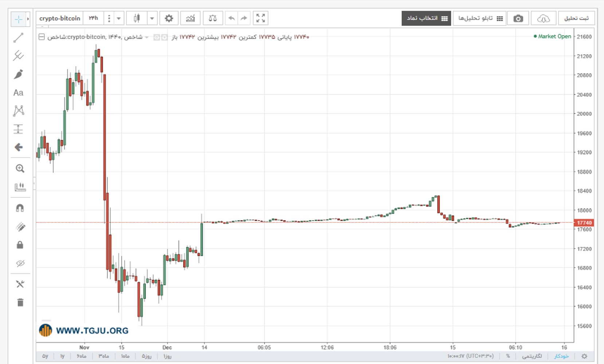Toggle percent % scale
This screenshot has width=604, height=364.
pos(508,356)
